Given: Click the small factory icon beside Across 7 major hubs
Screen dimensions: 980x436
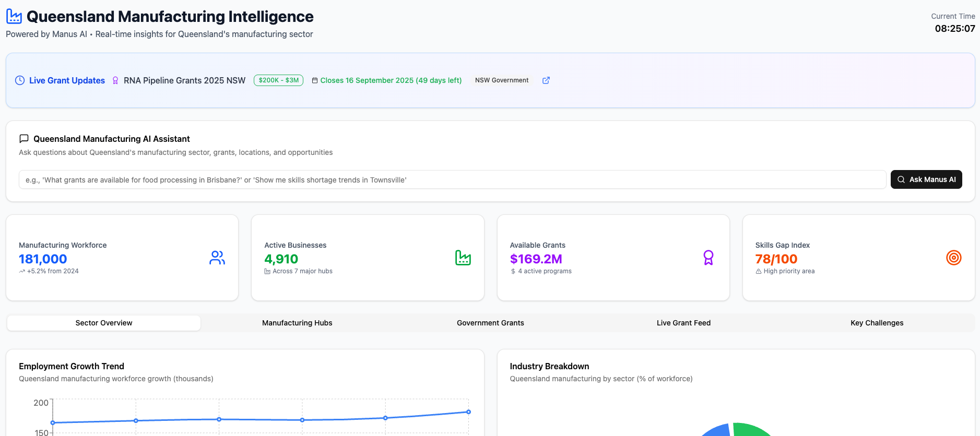Looking at the screenshot, I should click(x=267, y=271).
